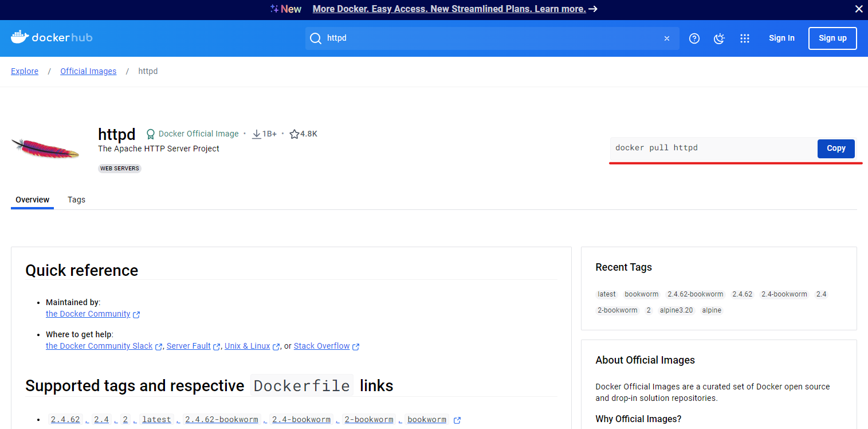Click the Docker Hub whale logo
This screenshot has height=429, width=868.
(x=52, y=38)
